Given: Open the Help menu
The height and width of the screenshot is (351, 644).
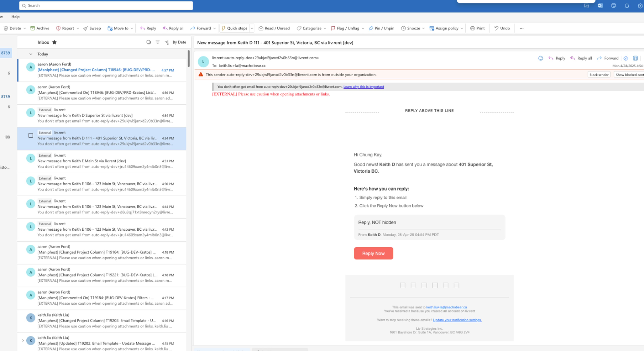Looking at the screenshot, I should point(15,17).
